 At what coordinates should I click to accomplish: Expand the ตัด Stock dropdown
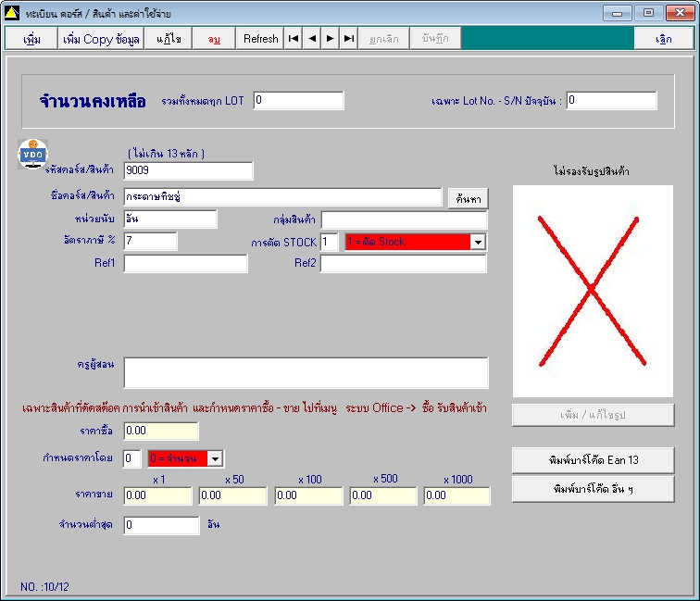point(478,242)
